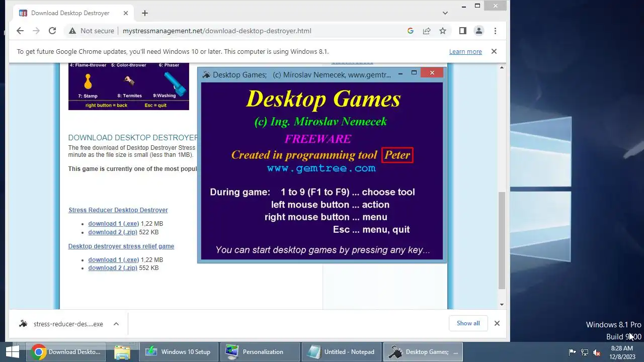Open Desktop destroyer stress relief game link
This screenshot has width=644, height=362.
tap(121, 246)
